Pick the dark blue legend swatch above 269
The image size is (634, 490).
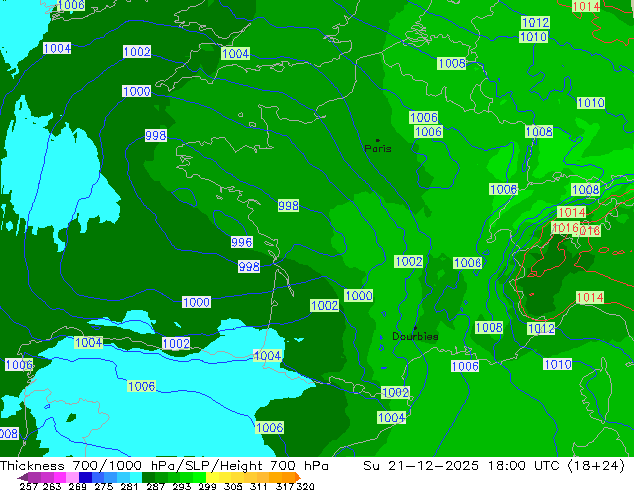pos(85,477)
